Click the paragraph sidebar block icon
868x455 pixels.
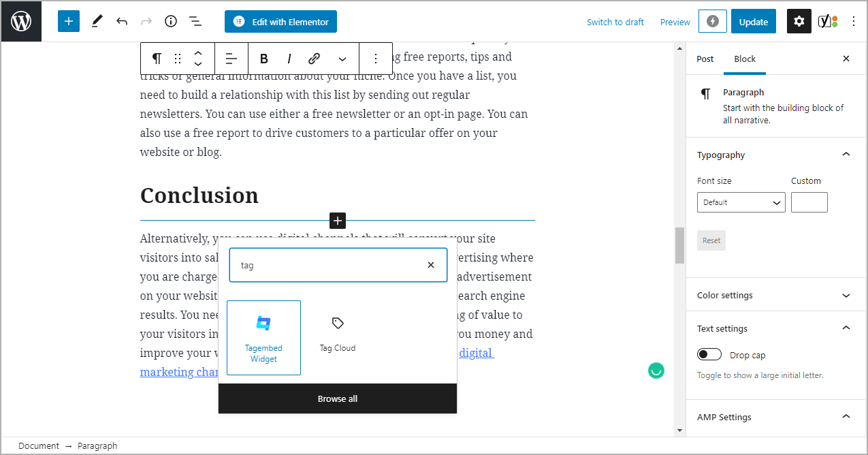point(706,94)
